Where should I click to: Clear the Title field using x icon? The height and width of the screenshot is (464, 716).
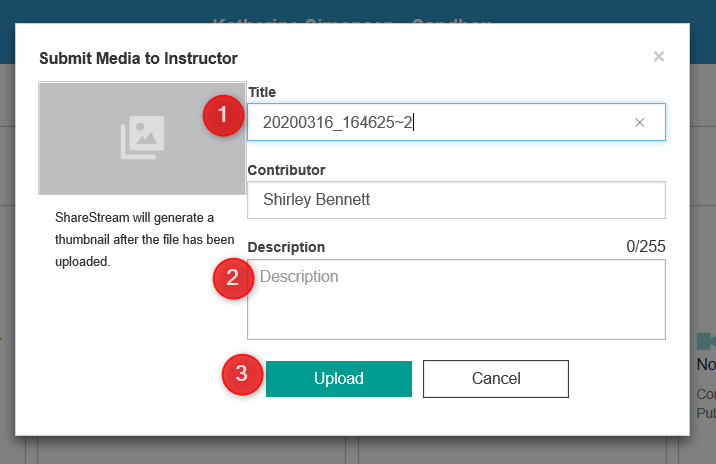click(640, 123)
